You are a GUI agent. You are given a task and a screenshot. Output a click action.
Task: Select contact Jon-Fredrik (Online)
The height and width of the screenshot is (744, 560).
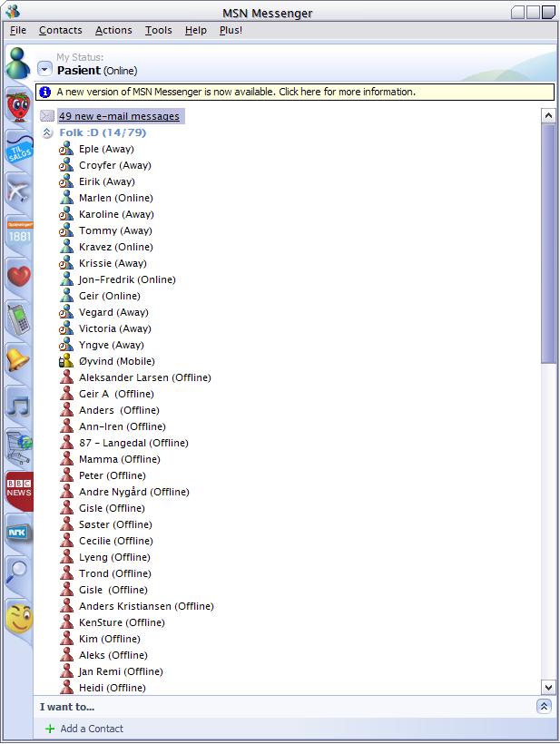coord(127,279)
